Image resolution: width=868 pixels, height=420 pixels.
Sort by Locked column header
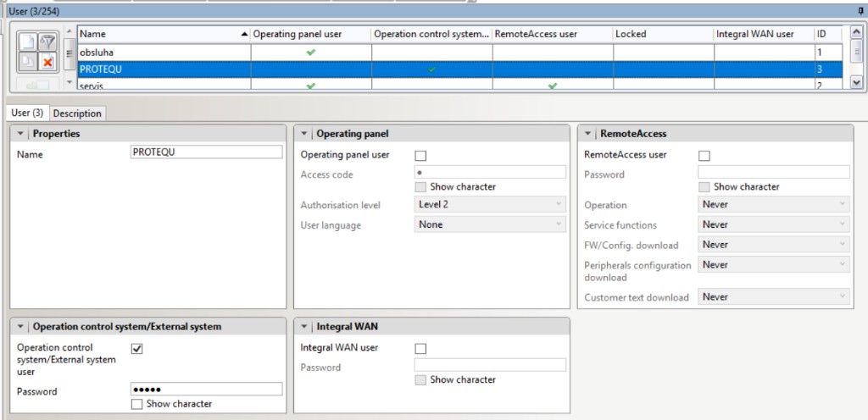663,34
